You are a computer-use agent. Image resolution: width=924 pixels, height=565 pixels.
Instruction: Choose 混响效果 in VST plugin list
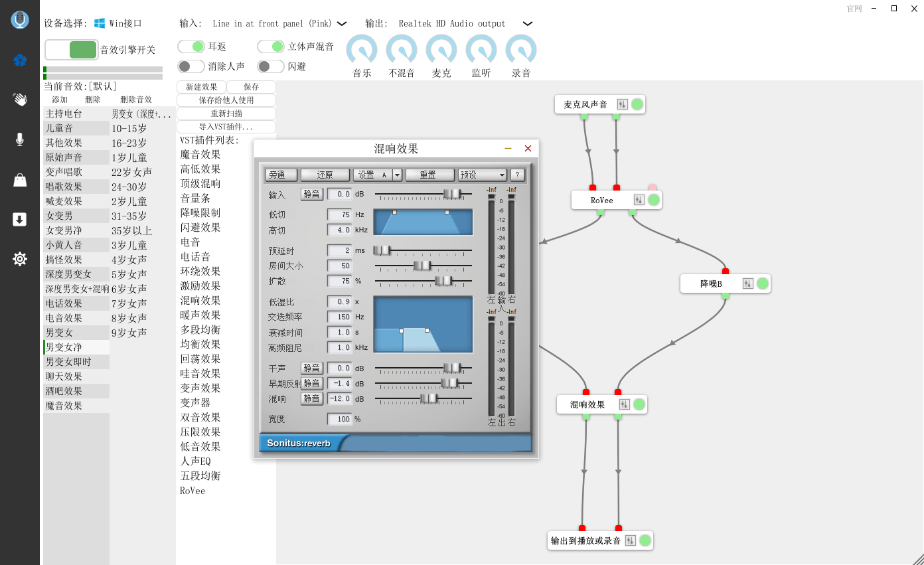tap(200, 300)
